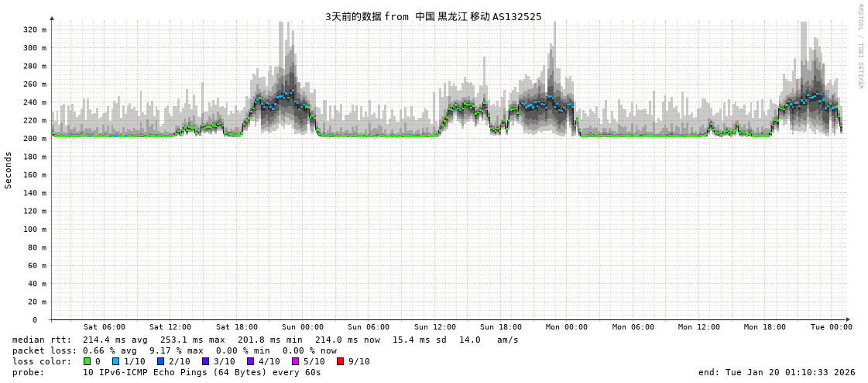Click the end timestamp Tue Jan 20
The image size is (868, 383).
(777, 372)
